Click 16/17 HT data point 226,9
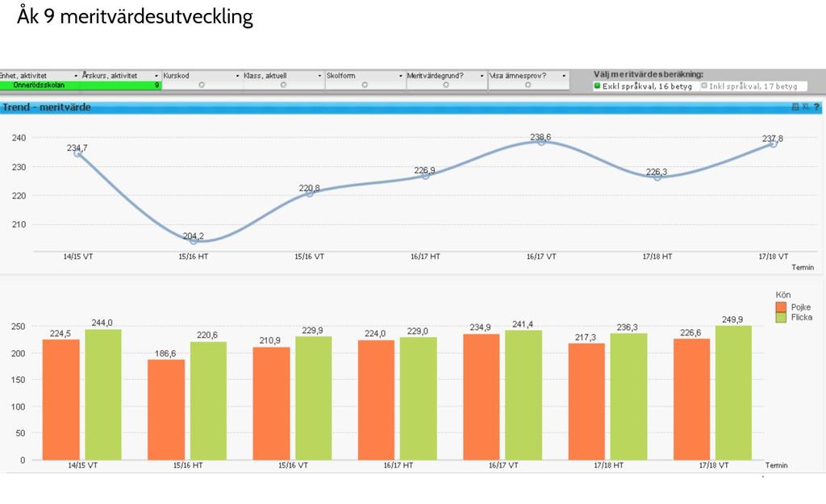Image resolution: width=826 pixels, height=504 pixels. point(425,175)
